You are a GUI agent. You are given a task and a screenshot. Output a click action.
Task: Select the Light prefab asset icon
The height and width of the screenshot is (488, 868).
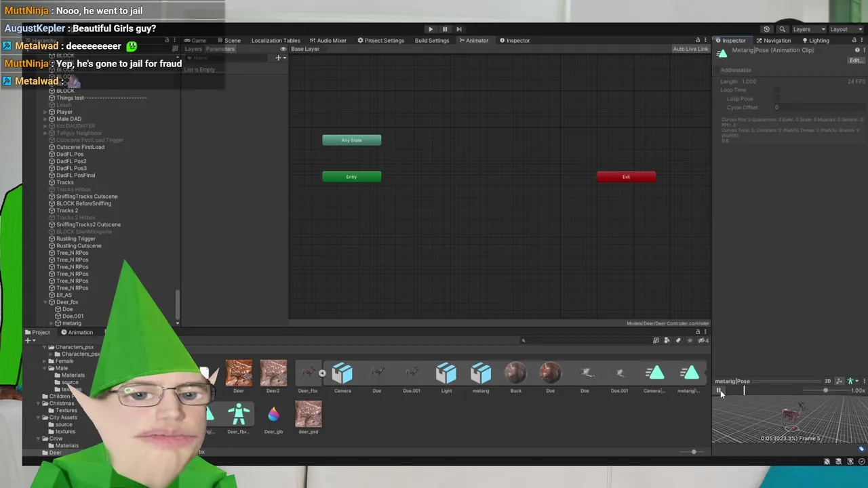click(x=446, y=373)
